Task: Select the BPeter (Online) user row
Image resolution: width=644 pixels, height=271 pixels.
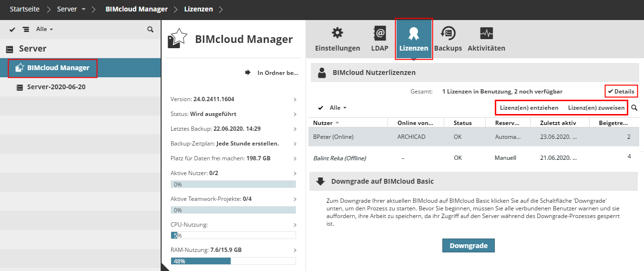Action: tap(474, 137)
